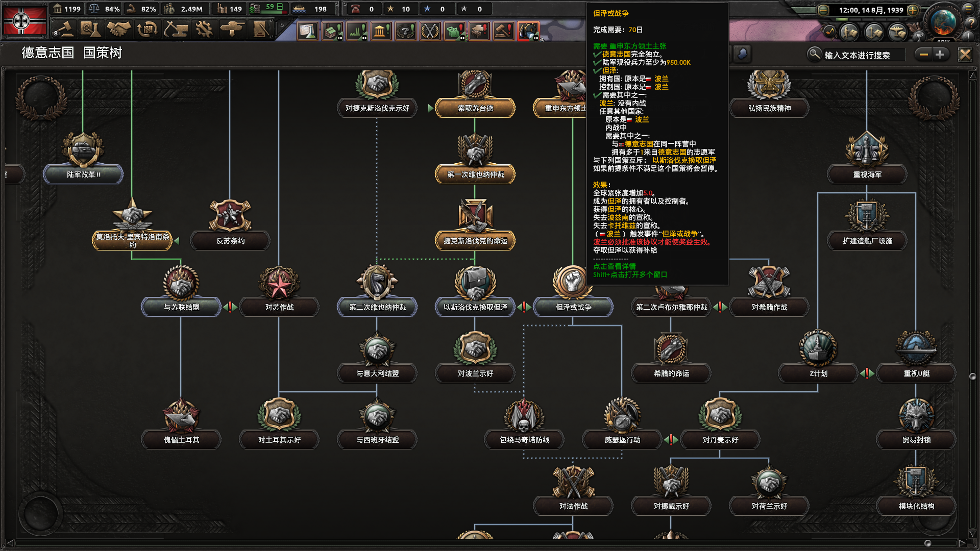This screenshot has height=551, width=980.
Task: Open the political decisions gavel icon
Action: click(63, 30)
